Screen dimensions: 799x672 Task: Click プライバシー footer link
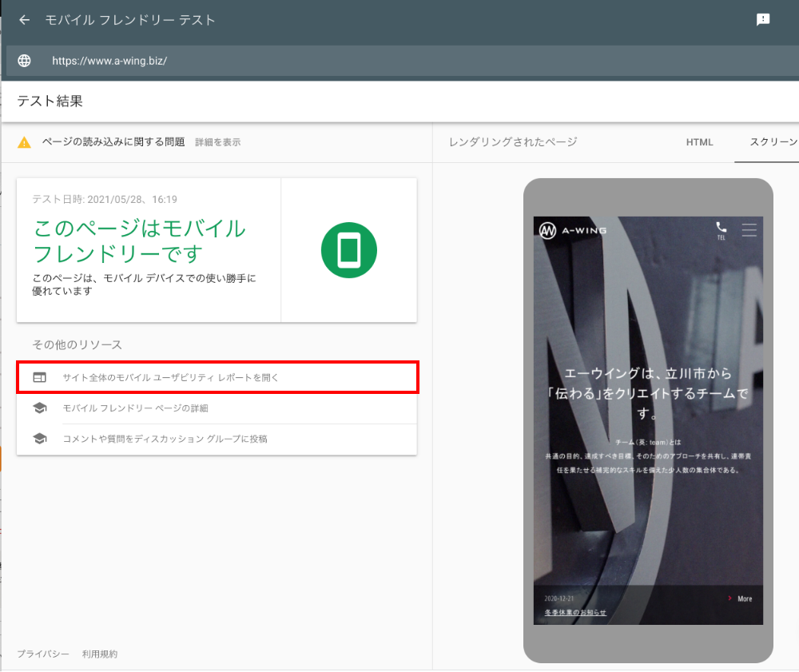click(43, 654)
